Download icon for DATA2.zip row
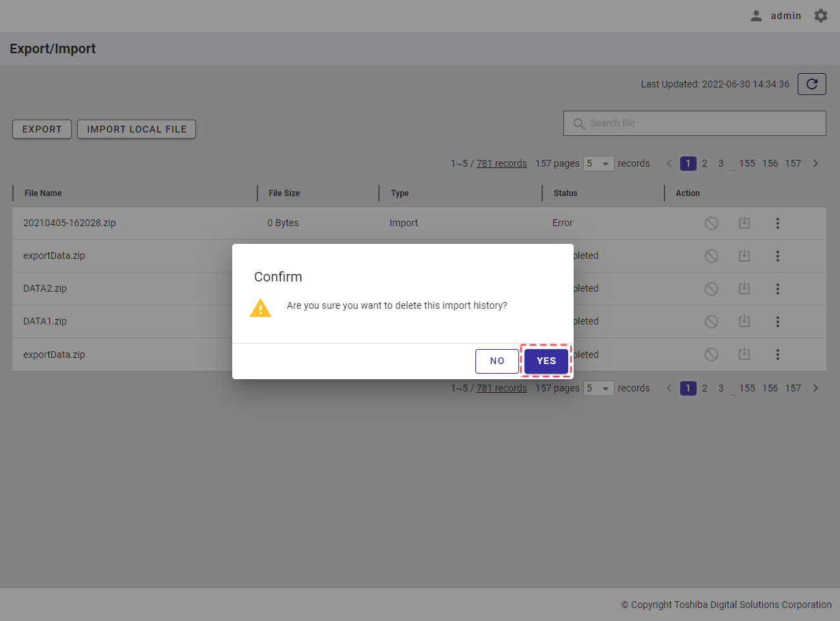The width and height of the screenshot is (840, 621). coord(744,289)
